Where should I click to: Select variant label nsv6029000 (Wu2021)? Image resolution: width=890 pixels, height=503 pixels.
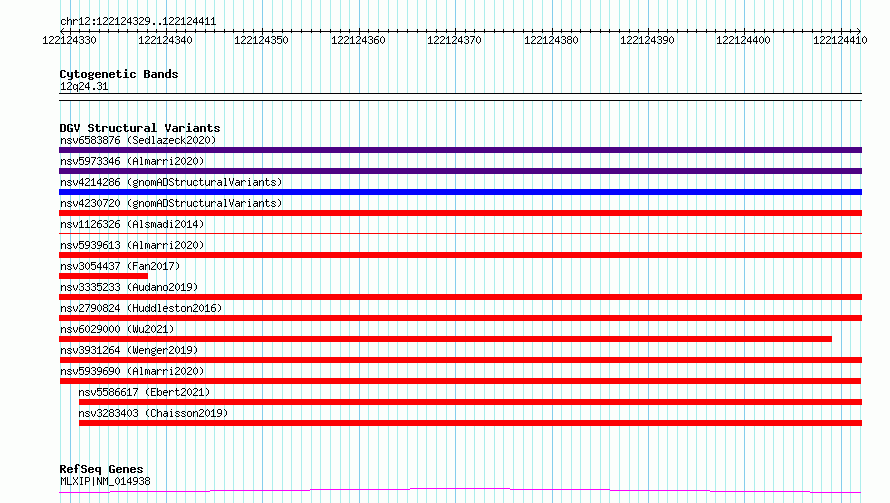[117, 329]
